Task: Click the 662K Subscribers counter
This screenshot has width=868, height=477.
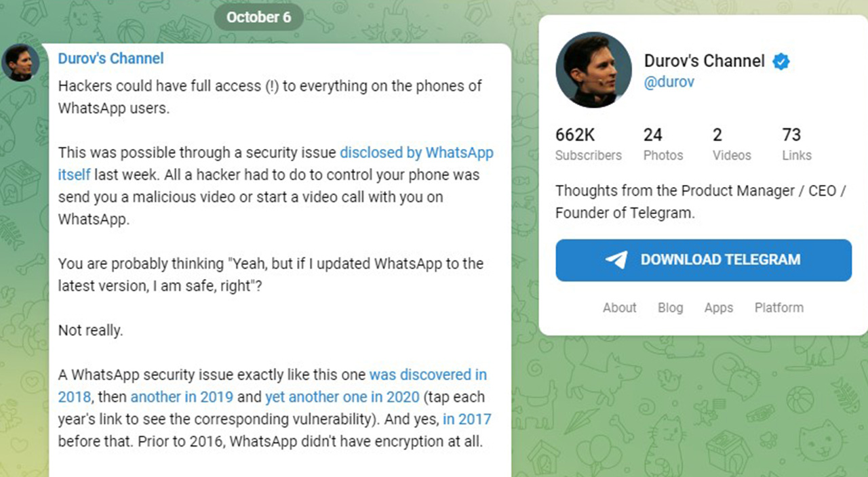Action: (x=588, y=144)
